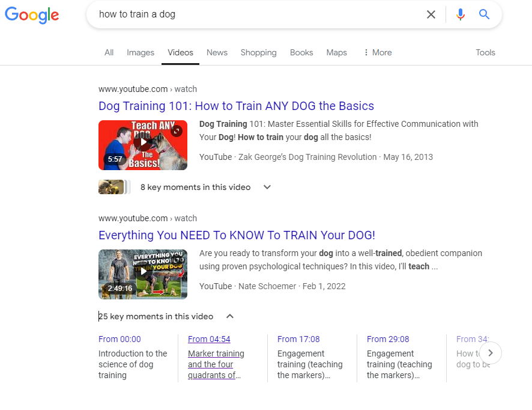532x410 pixels.
Task: Open the News tab
Action: point(217,52)
